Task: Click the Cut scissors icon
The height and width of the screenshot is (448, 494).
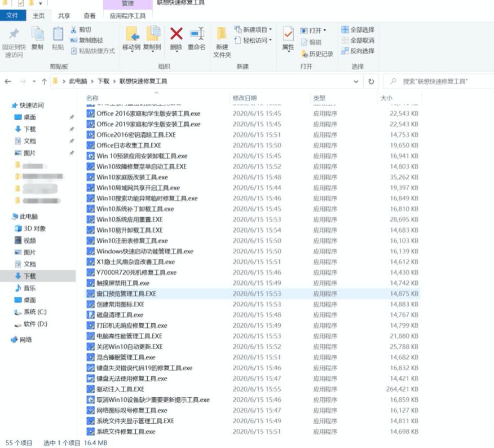Action: pyautogui.click(x=73, y=30)
